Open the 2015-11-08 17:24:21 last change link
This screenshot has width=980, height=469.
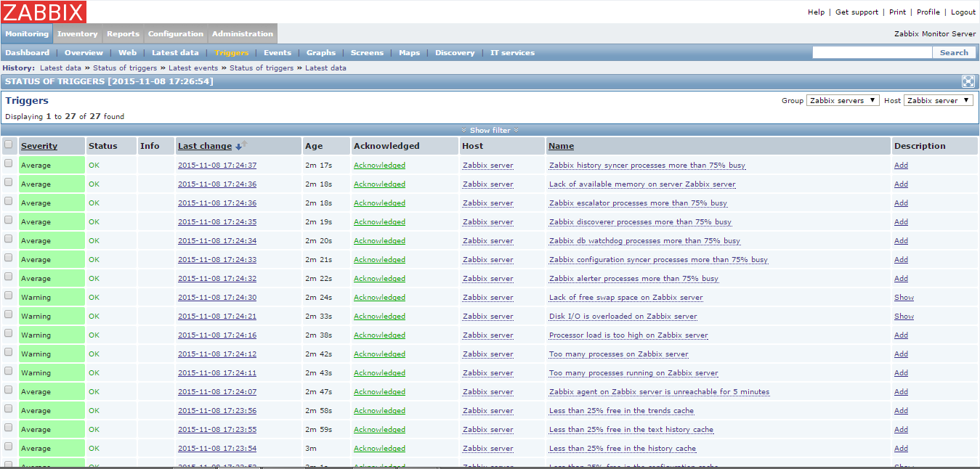[217, 317]
